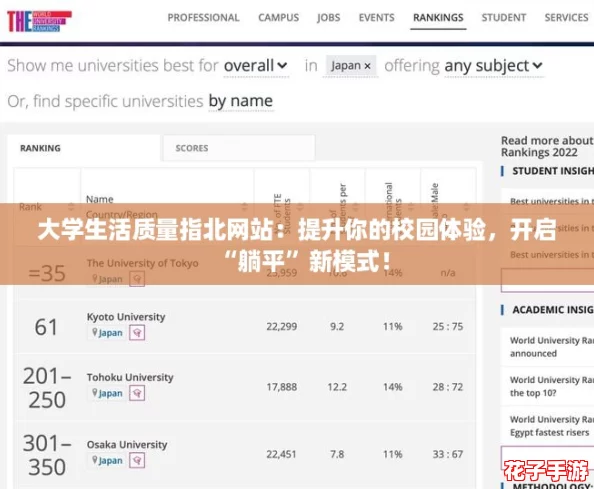Open 'Egypt fastest risers' article link
The width and height of the screenshot is (594, 489).
(x=552, y=426)
